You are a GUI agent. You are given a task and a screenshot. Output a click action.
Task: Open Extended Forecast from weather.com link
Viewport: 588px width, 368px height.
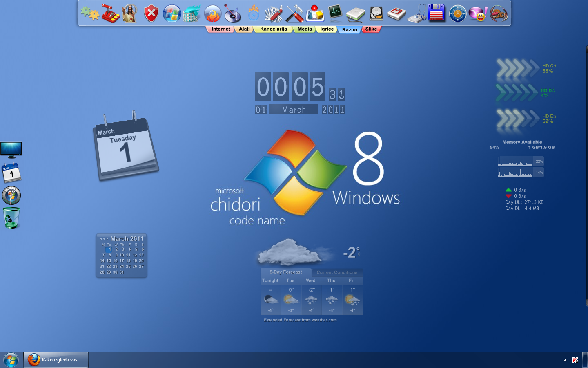tap(300, 320)
